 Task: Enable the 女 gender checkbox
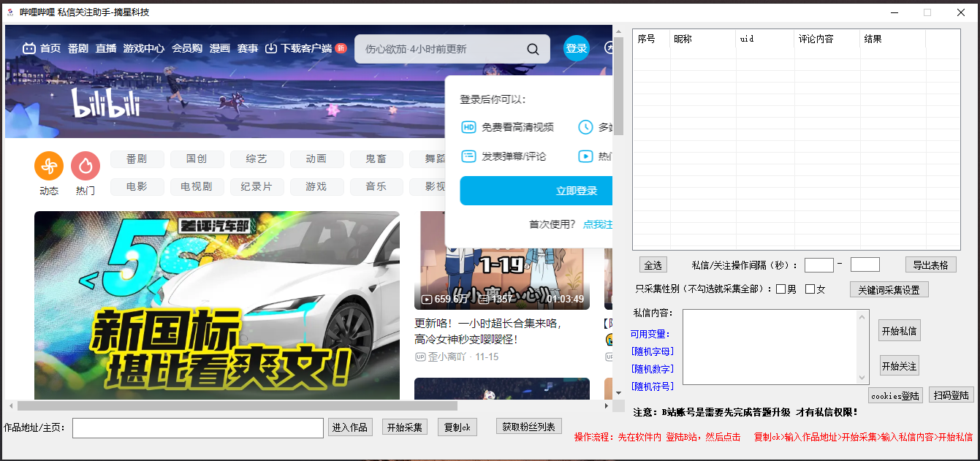(x=810, y=289)
